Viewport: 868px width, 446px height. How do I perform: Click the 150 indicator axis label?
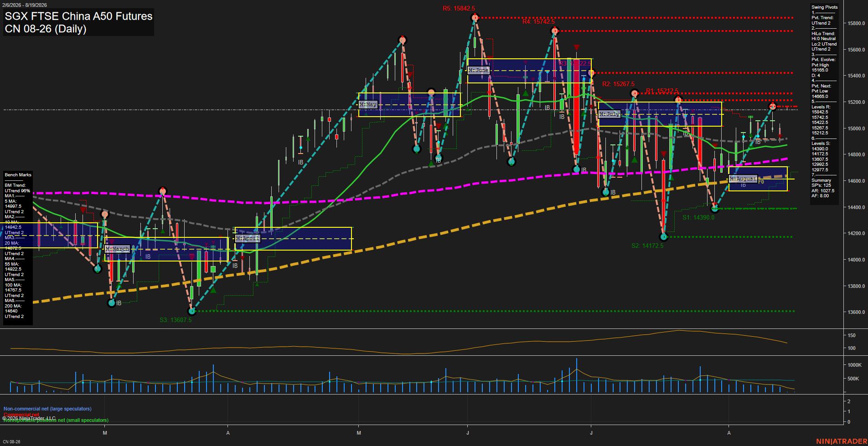coord(851,336)
